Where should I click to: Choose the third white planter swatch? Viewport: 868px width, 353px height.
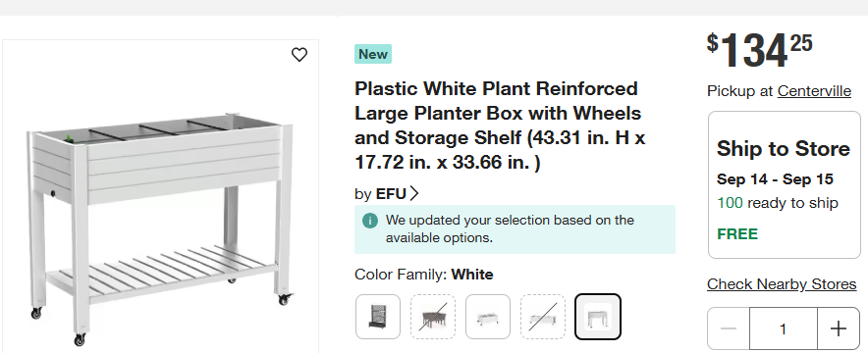[488, 317]
